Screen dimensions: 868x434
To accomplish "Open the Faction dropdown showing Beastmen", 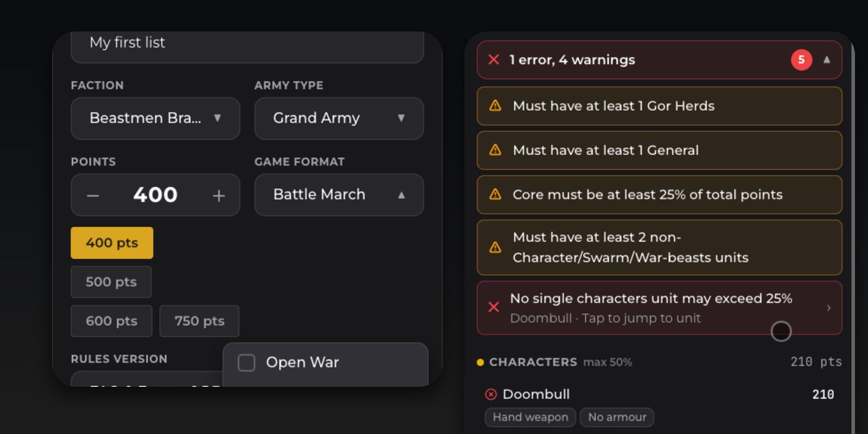I will 155,118.
